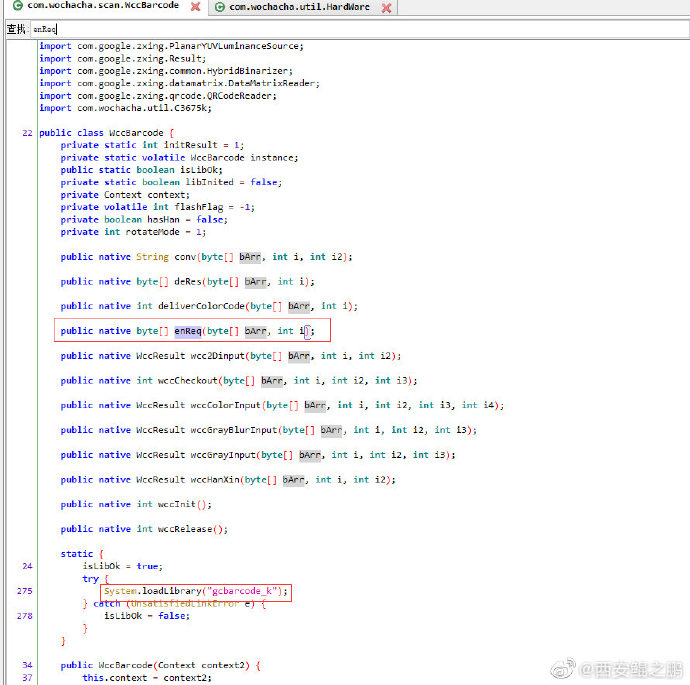690x685 pixels.
Task: Click the 'this.context = context2' statement
Action: tap(147, 678)
